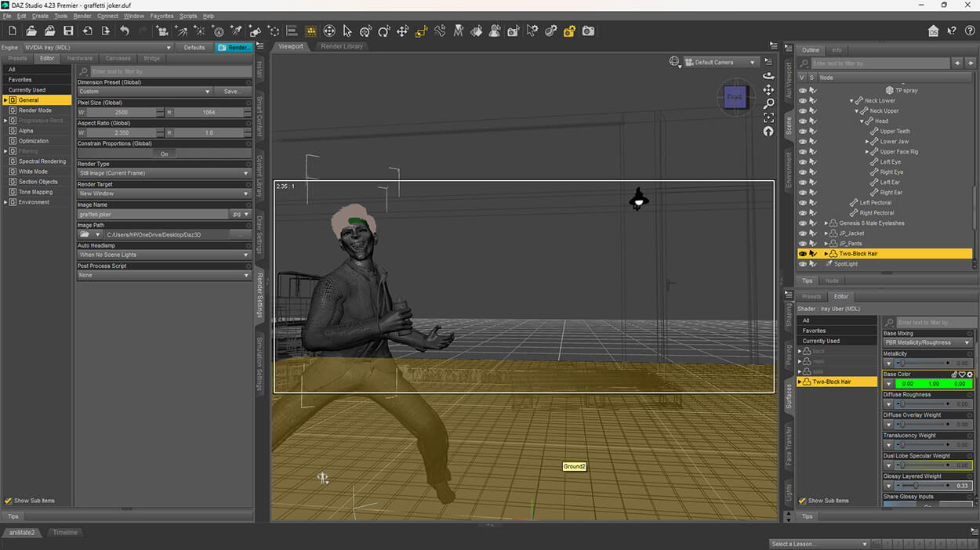Click the viewport frame selection icon
980x550 pixels.
768,117
